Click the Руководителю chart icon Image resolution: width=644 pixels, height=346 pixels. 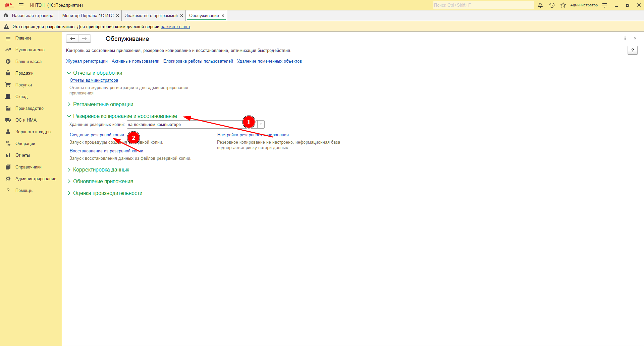coord(8,50)
